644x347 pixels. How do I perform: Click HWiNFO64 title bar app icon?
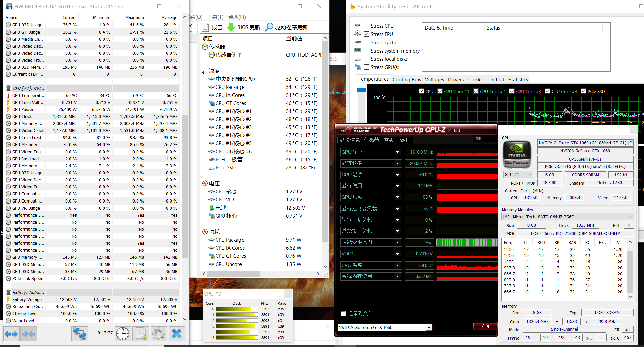(x=9, y=6)
